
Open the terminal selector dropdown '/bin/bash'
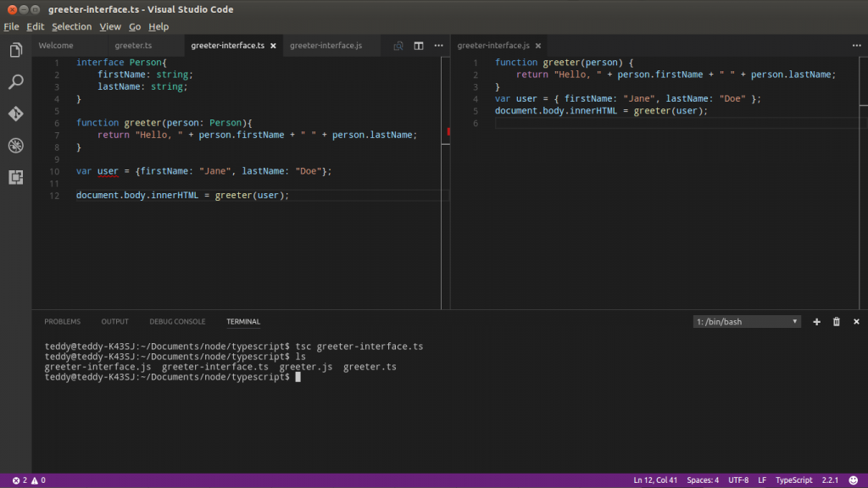point(747,322)
